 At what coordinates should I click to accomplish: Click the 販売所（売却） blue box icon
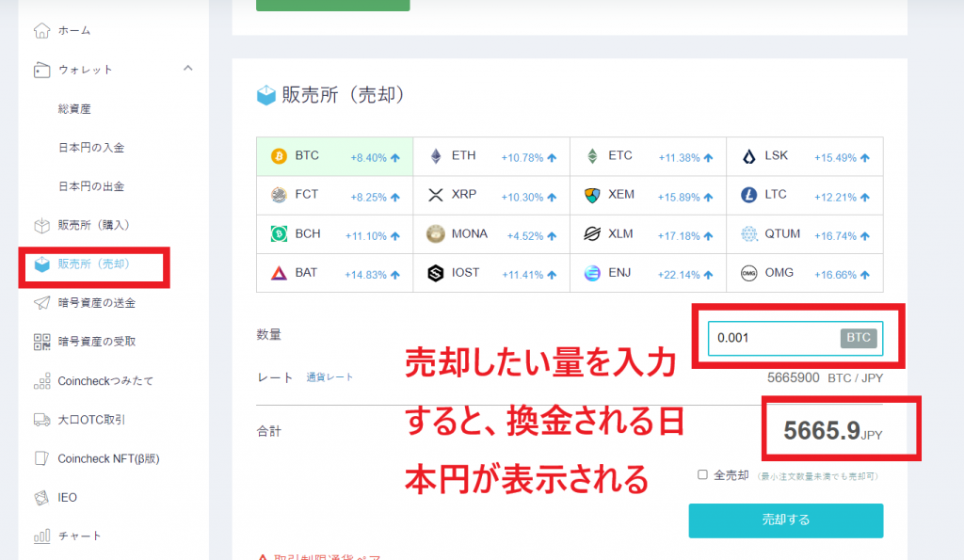point(41,264)
